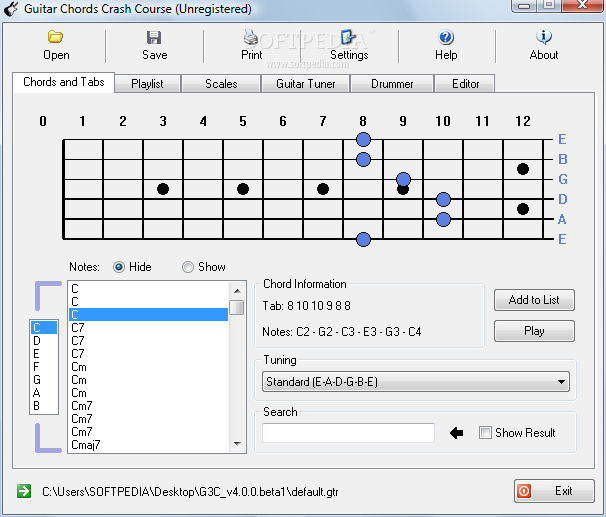Click blue dot on B string fret 8

[363, 159]
